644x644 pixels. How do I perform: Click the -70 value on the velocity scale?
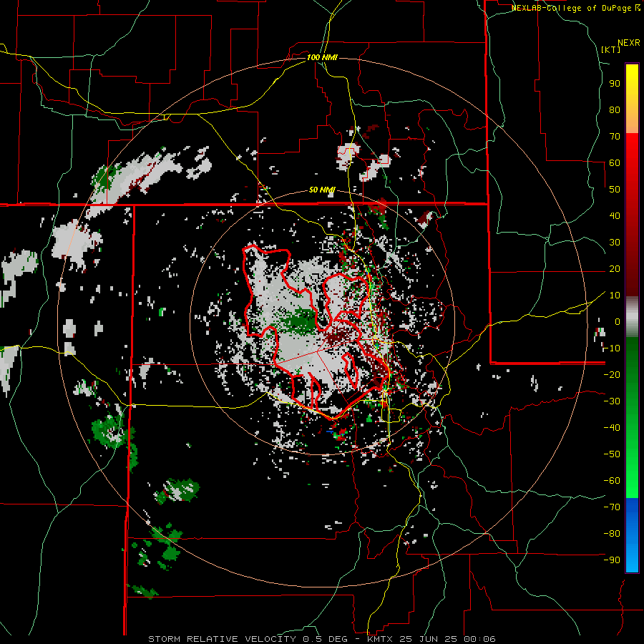[612, 507]
